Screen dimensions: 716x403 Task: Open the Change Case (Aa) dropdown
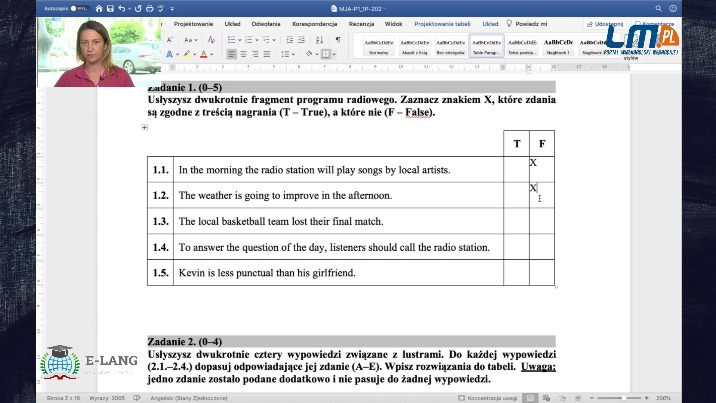tap(190, 40)
